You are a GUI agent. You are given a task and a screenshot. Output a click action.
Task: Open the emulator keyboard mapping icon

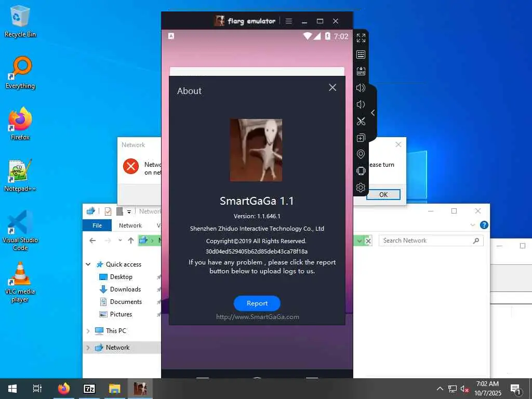pos(361,55)
